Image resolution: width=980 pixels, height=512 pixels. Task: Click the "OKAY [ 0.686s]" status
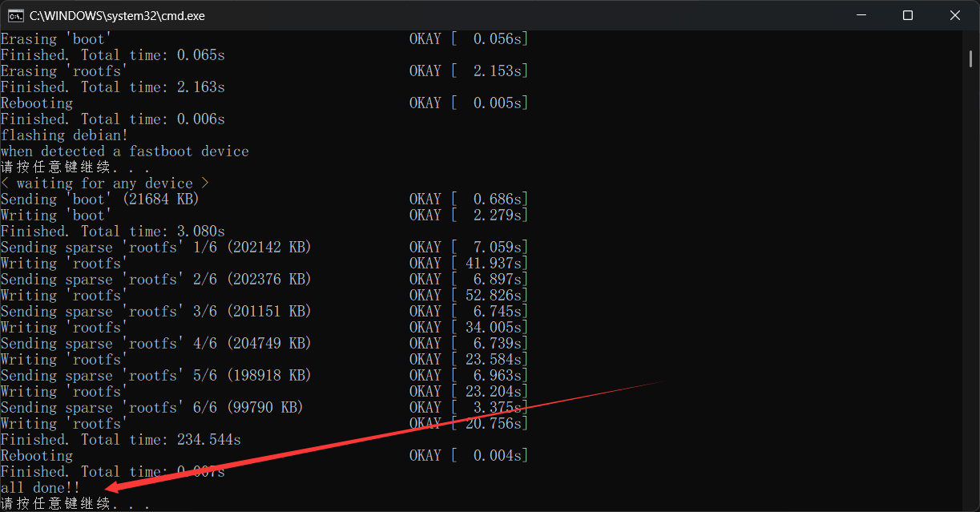(469, 200)
